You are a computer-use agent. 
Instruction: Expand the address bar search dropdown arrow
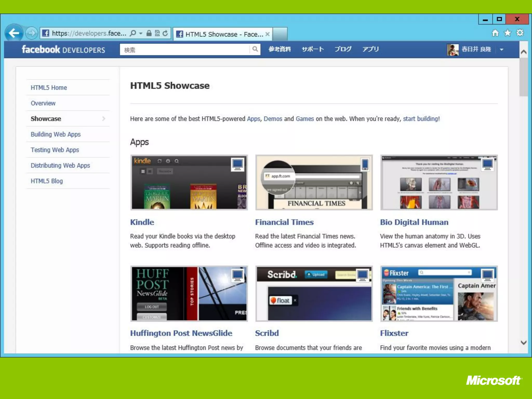click(x=141, y=33)
